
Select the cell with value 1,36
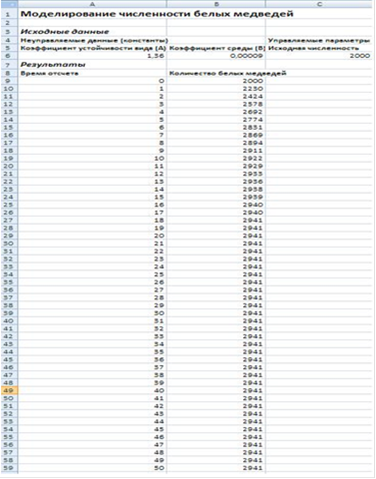point(92,56)
